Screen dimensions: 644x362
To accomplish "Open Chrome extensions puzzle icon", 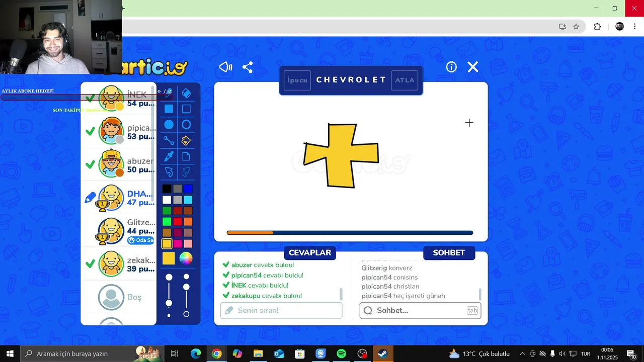I will tap(597, 27).
